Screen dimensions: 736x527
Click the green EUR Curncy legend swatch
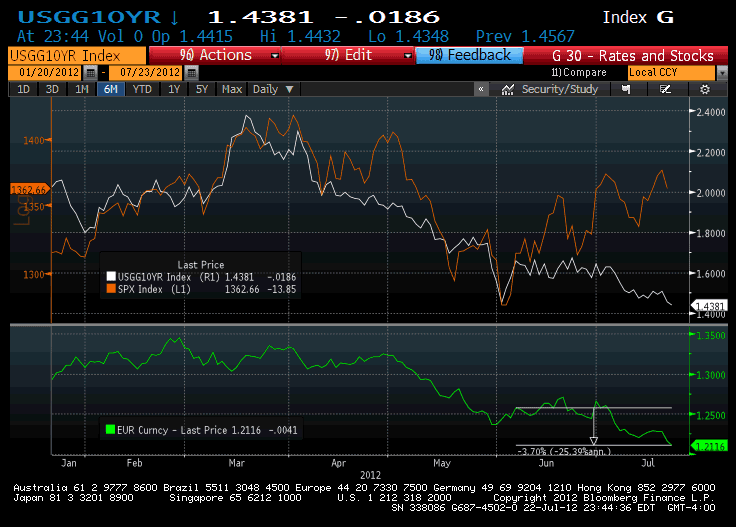111,429
